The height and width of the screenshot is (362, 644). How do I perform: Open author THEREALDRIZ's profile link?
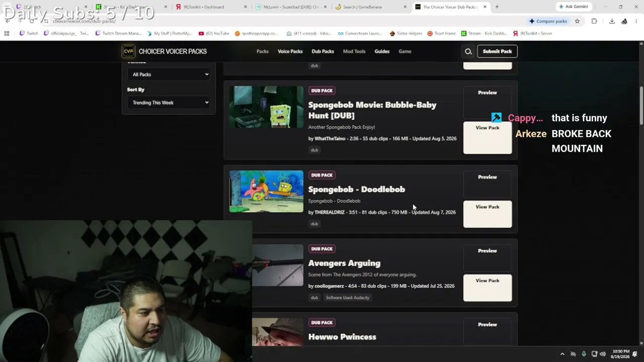[x=330, y=212]
